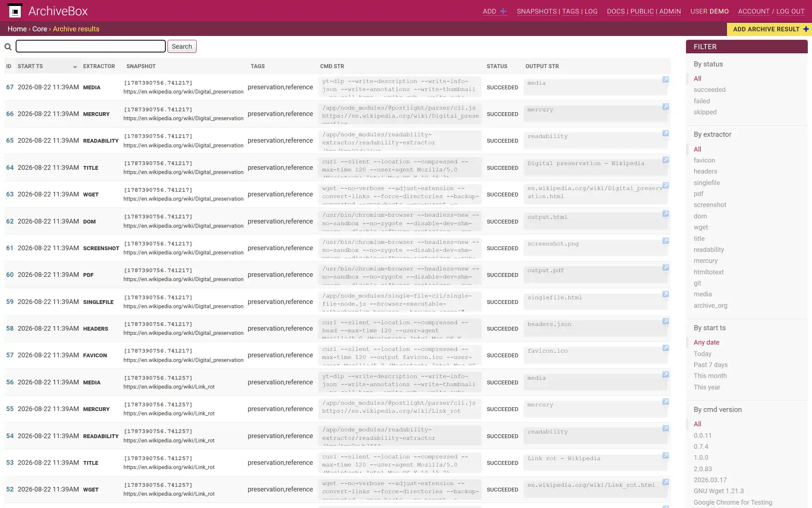
Task: Open output link icon for row 67 media
Action: tap(666, 80)
